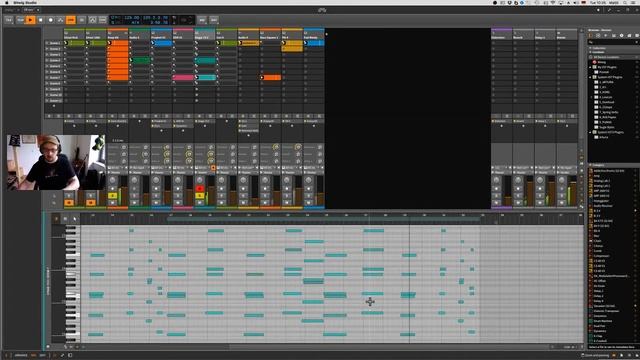Open the Apple menu in the macOS menu bar
This screenshot has height=360, width=640.
click(7, 2)
